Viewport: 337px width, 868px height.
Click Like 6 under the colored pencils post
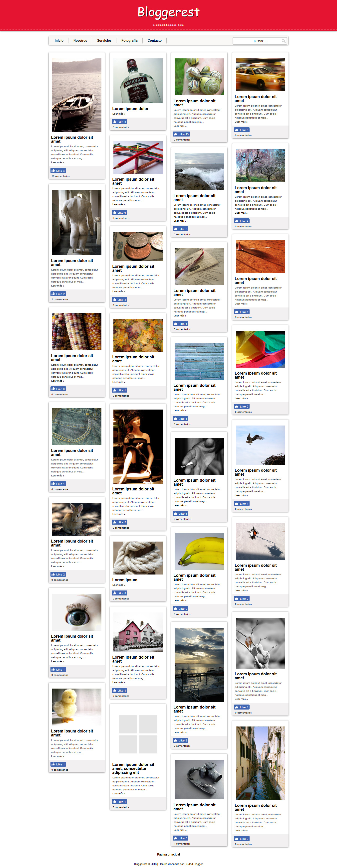(x=119, y=212)
